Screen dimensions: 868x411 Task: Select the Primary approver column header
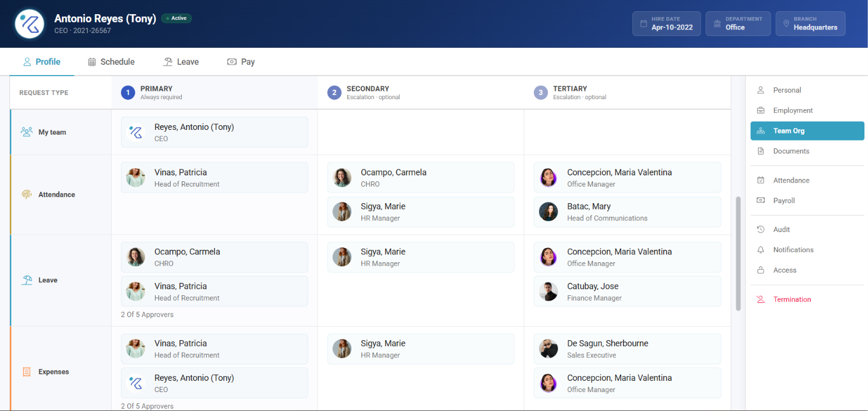click(214, 93)
